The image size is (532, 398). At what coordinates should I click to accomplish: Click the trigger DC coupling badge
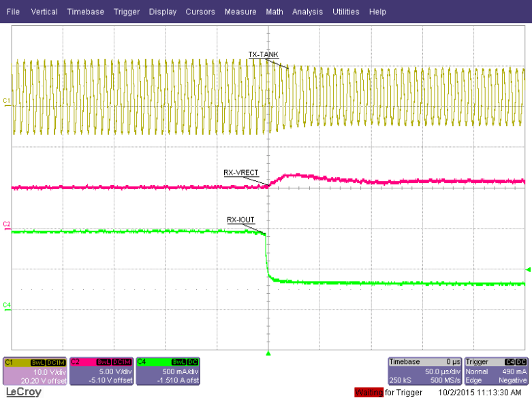tap(521, 362)
